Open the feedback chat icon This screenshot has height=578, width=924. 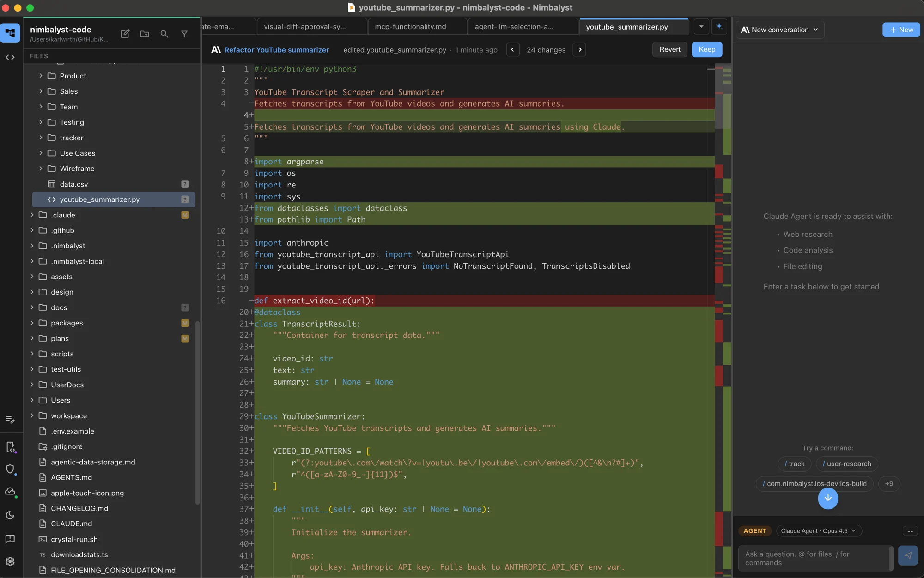pyautogui.click(x=10, y=539)
